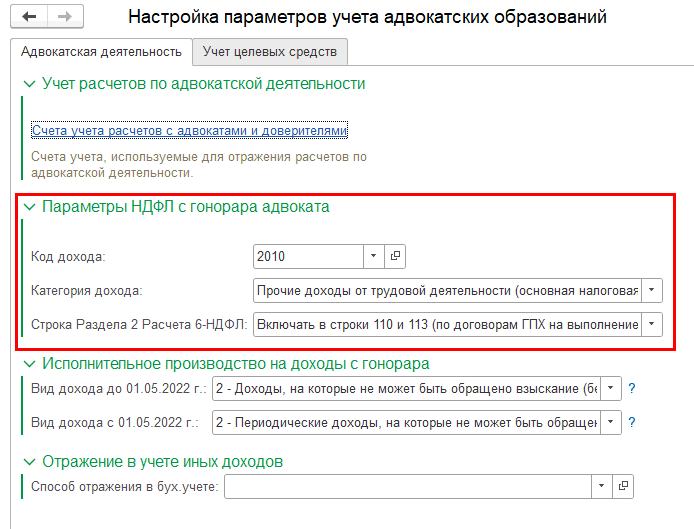Open Счета учета расчетов с адвокатами link
The image size is (694, 529).
tap(189, 131)
